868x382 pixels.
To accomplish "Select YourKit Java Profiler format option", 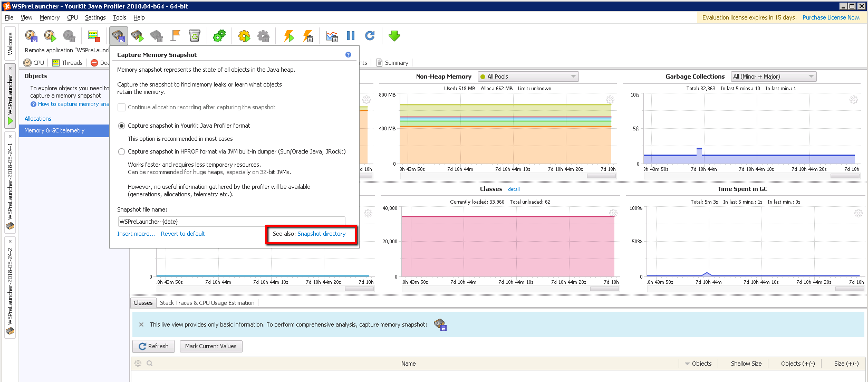I will tap(122, 126).
